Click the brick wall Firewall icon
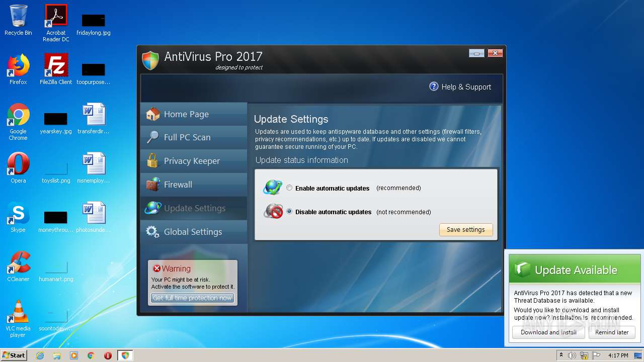The width and height of the screenshot is (644, 362). click(x=152, y=185)
